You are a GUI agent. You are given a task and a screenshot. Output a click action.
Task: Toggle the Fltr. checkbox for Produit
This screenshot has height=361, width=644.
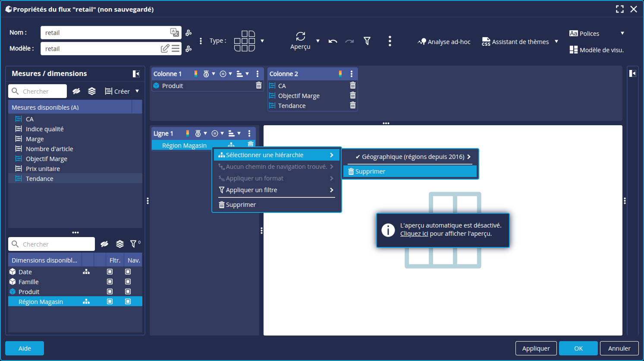click(x=110, y=291)
